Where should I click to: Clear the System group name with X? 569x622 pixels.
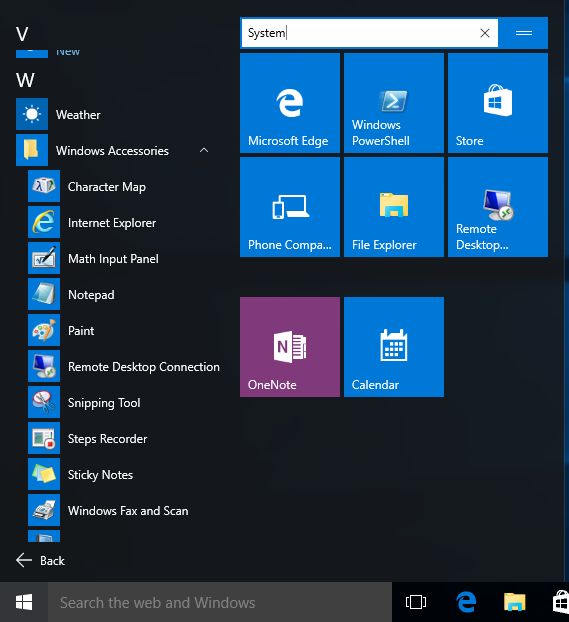coord(484,33)
